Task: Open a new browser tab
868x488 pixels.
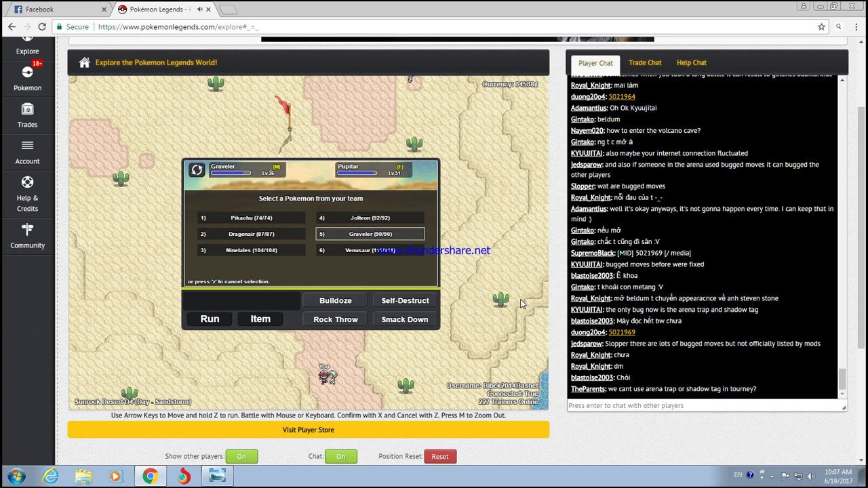Action: pos(229,9)
